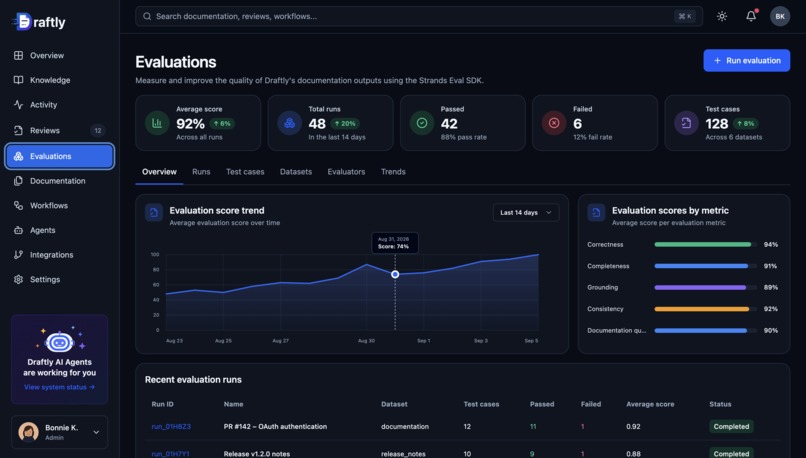Click the Evaluation scores by metric icon
The height and width of the screenshot is (458, 806).
point(596,213)
